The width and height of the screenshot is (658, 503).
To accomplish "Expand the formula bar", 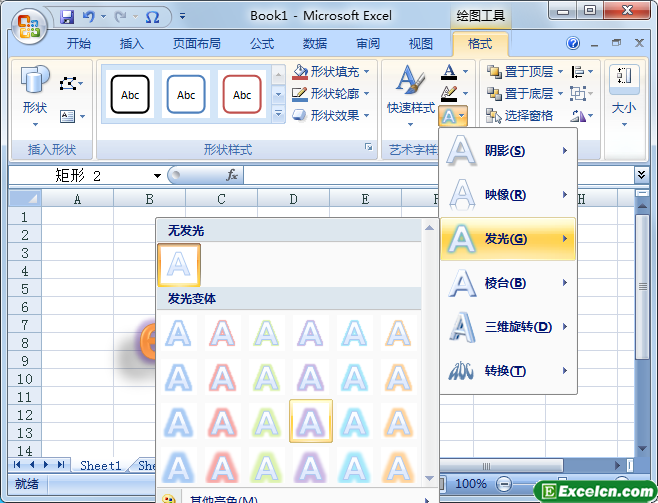I will 641,175.
